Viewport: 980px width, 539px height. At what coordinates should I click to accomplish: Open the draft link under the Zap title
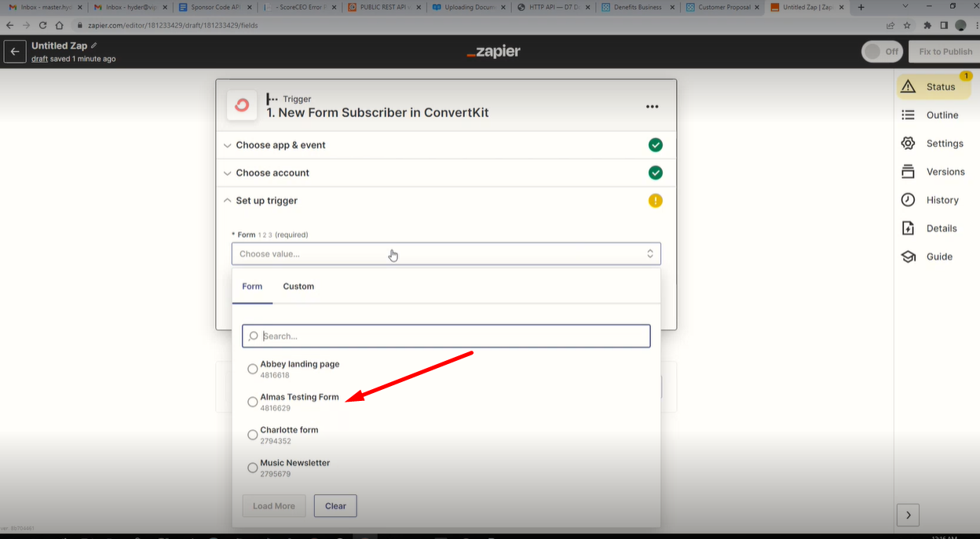[39, 59]
